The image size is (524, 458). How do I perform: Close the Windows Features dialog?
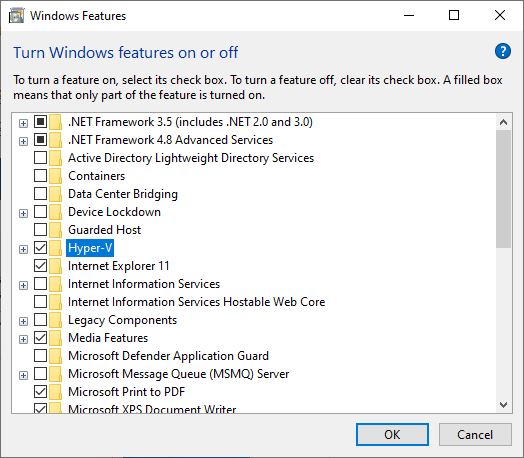click(500, 15)
